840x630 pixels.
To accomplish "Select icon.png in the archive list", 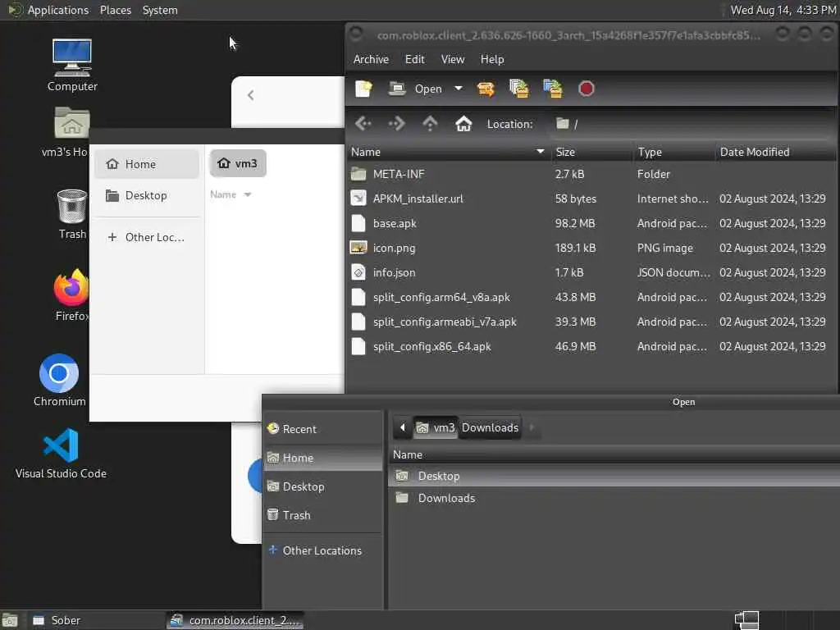I will [x=591, y=248].
